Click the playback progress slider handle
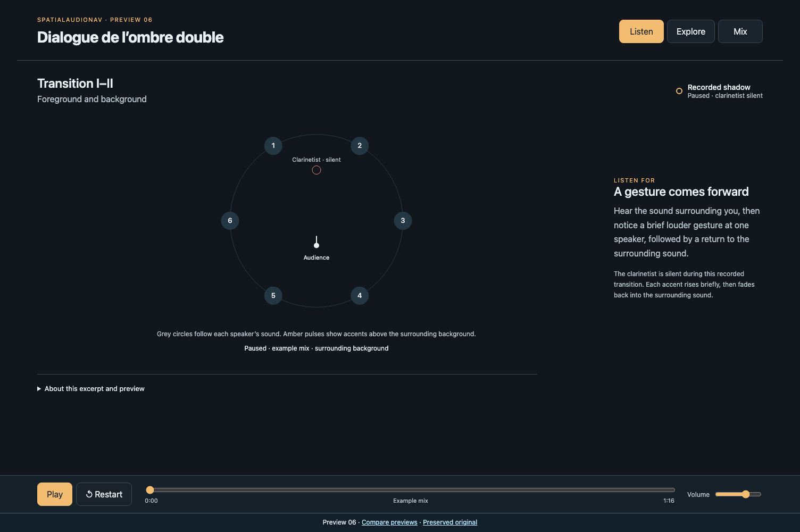 click(150, 490)
